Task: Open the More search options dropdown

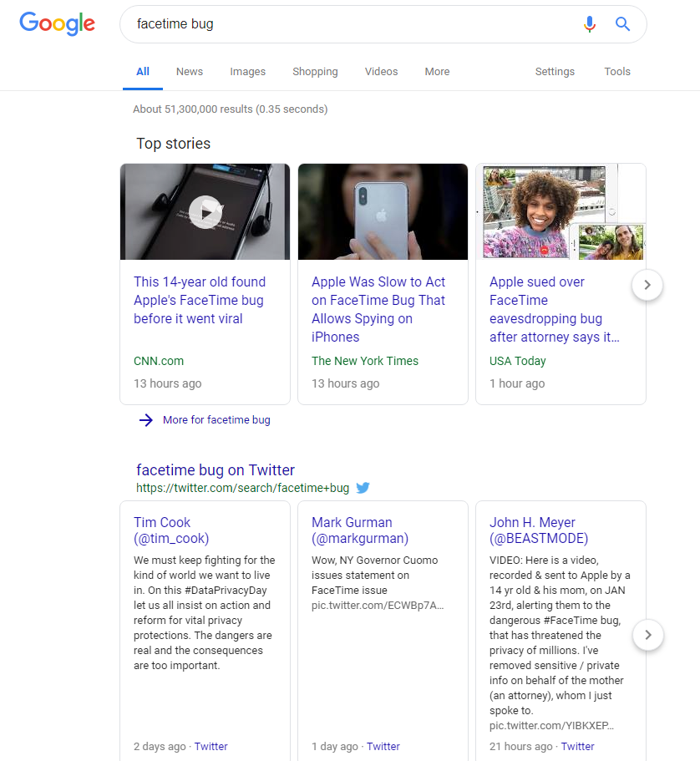Action: point(437,72)
